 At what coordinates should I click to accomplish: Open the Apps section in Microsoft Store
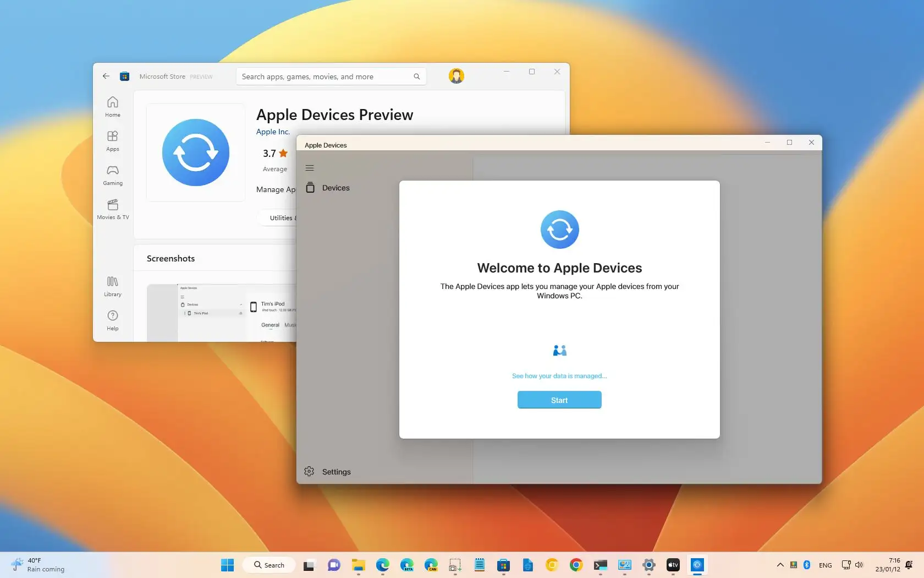click(112, 140)
